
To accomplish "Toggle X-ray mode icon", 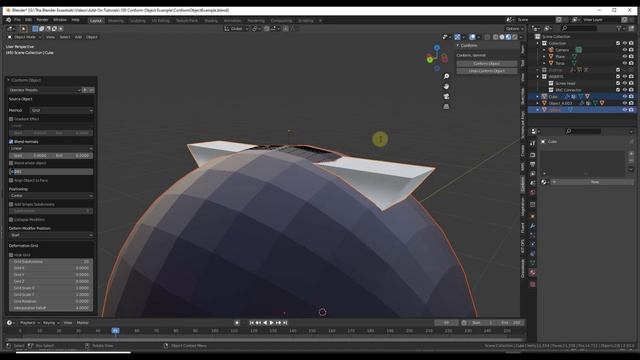I will (487, 37).
